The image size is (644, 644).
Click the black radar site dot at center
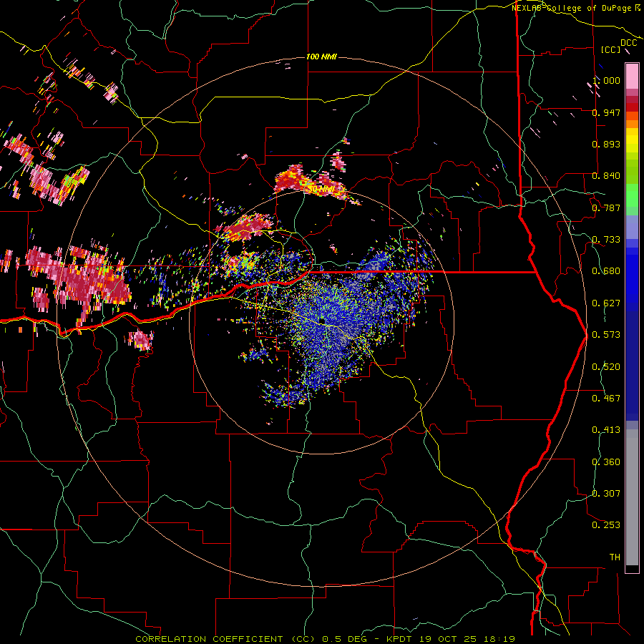tap(322, 321)
